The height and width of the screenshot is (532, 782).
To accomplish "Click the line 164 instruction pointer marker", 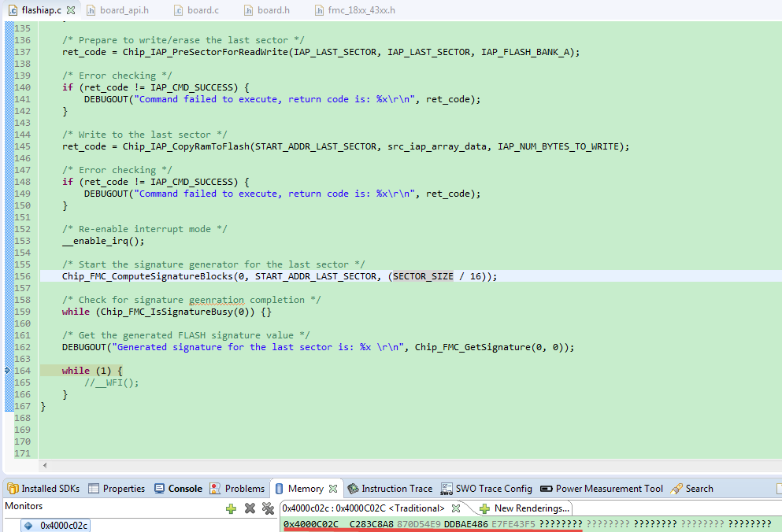I will 7,370.
